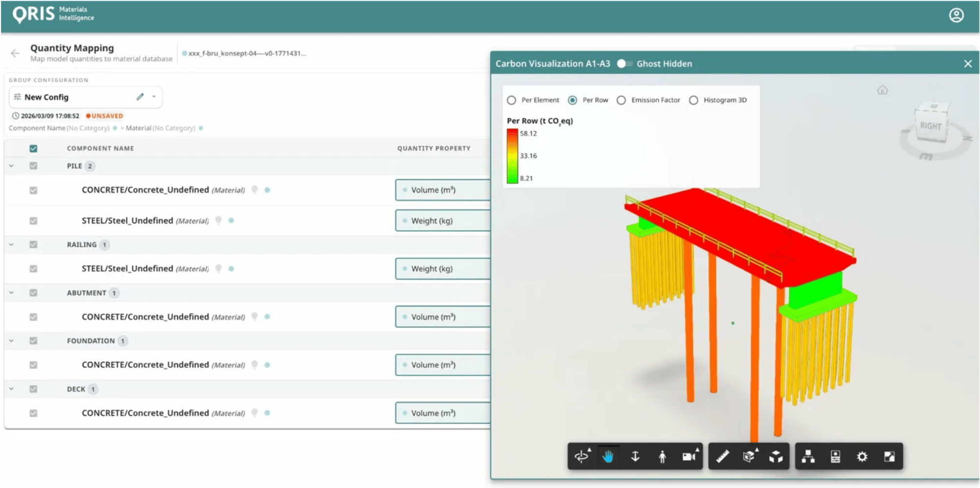Toggle the select-all checkbox in header
Image resolution: width=980 pixels, height=488 pixels.
[33, 148]
